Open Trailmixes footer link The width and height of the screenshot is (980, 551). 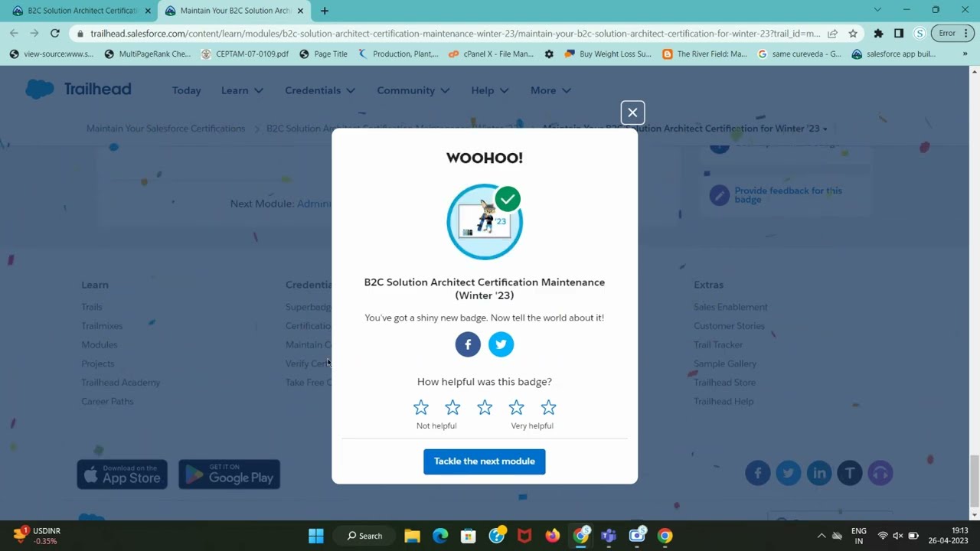tap(102, 326)
